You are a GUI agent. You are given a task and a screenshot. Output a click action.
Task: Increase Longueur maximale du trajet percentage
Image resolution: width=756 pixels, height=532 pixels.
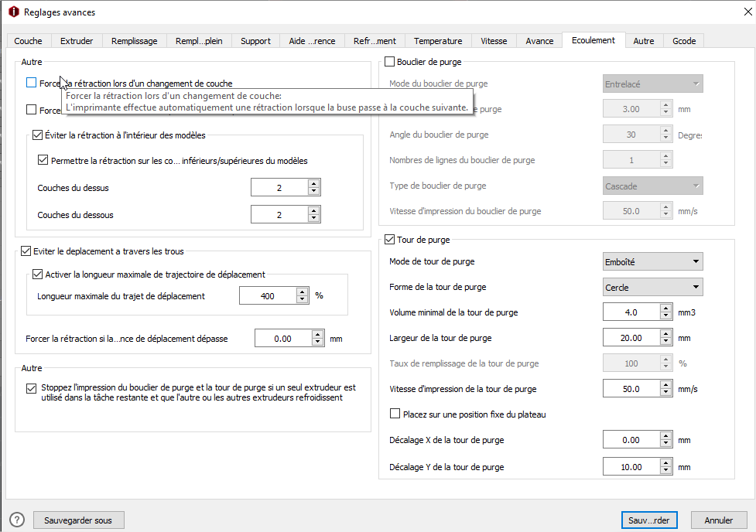(x=303, y=292)
